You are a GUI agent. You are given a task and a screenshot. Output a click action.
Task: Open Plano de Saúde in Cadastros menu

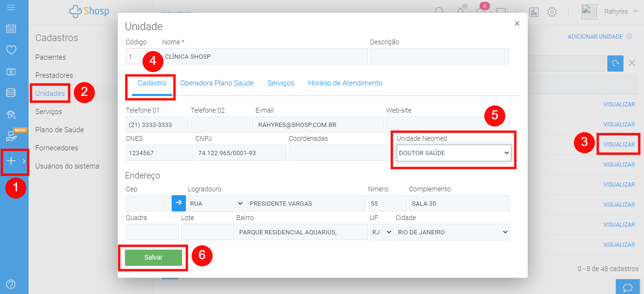[60, 130]
